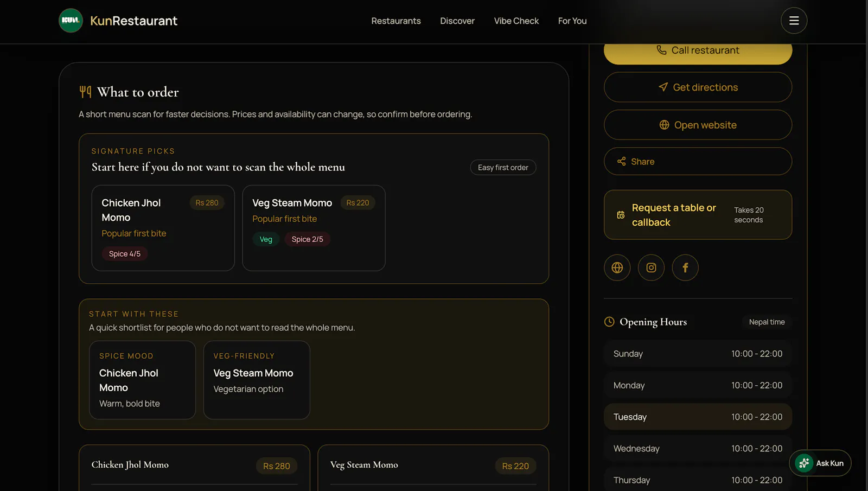Click the Ask Kun sparkle icon
The width and height of the screenshot is (868, 491).
coord(804,463)
